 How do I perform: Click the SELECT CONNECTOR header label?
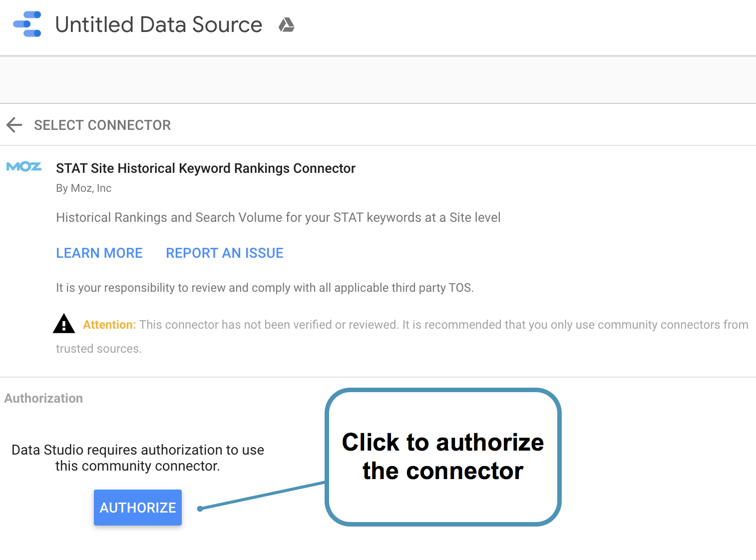[x=102, y=125]
